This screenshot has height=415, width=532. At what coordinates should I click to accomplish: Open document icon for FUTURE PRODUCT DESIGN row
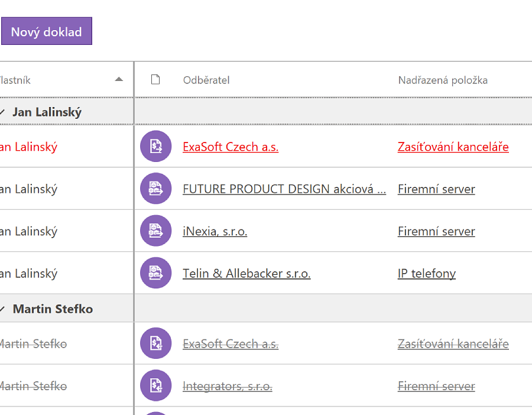[155, 189]
